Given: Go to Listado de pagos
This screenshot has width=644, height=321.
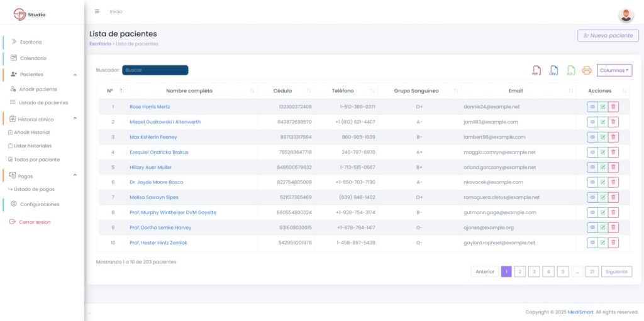Looking at the screenshot, I should pos(34,189).
